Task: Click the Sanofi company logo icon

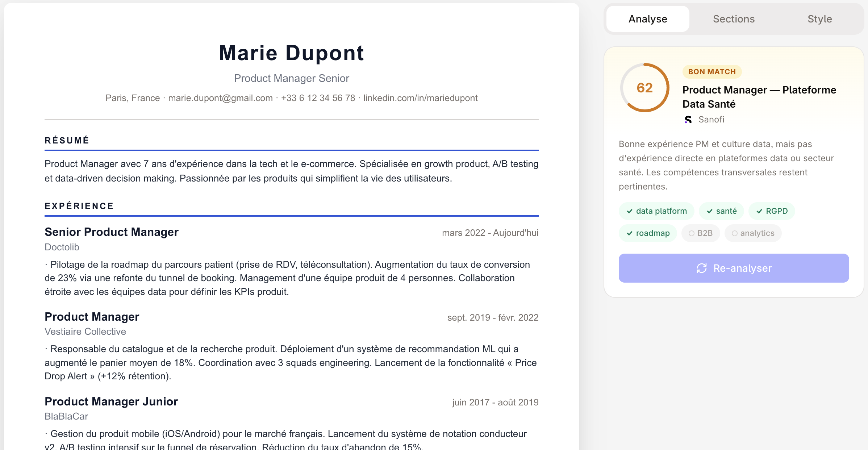Action: (688, 120)
